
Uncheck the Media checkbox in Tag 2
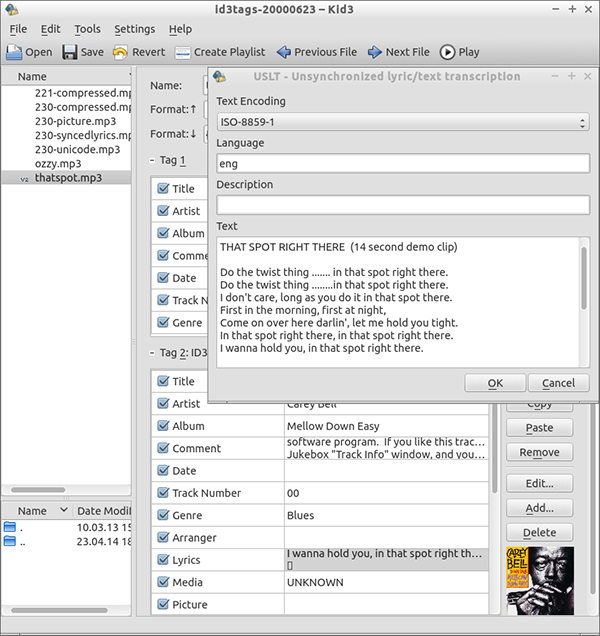coord(163,582)
